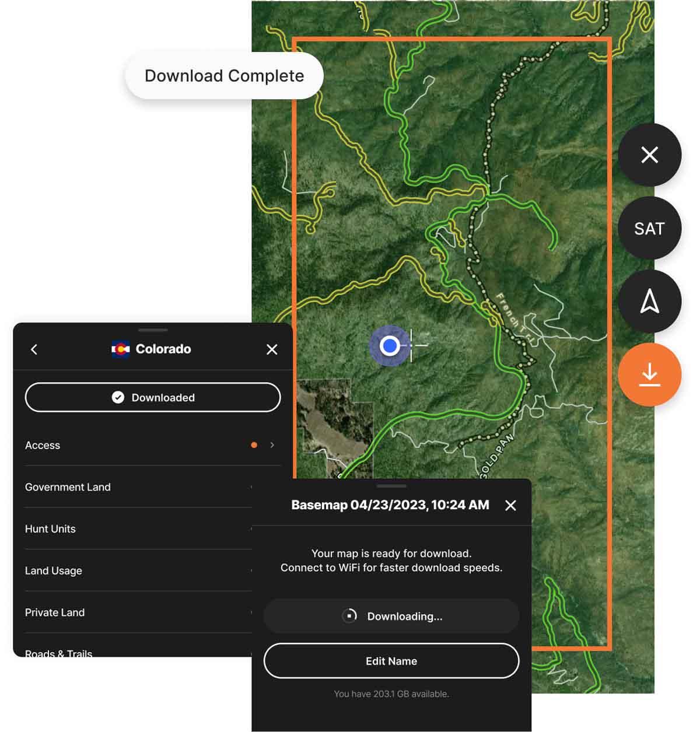Screen dimensions: 700x732
Task: Click the Colorado flag icon
Action: tap(119, 349)
